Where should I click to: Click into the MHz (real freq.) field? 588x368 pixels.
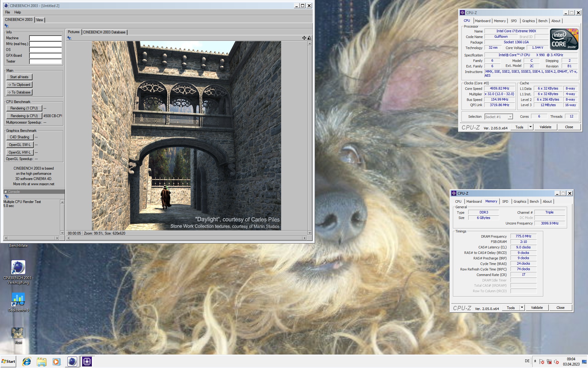click(x=45, y=44)
